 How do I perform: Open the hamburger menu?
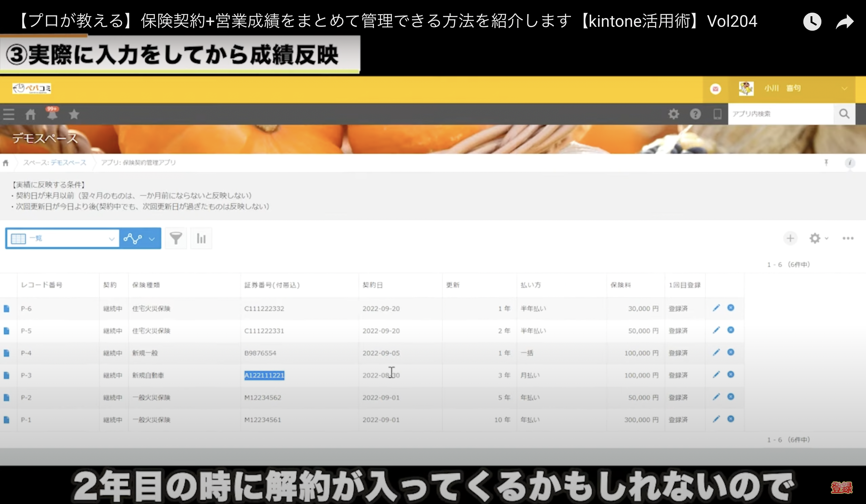pos(9,114)
